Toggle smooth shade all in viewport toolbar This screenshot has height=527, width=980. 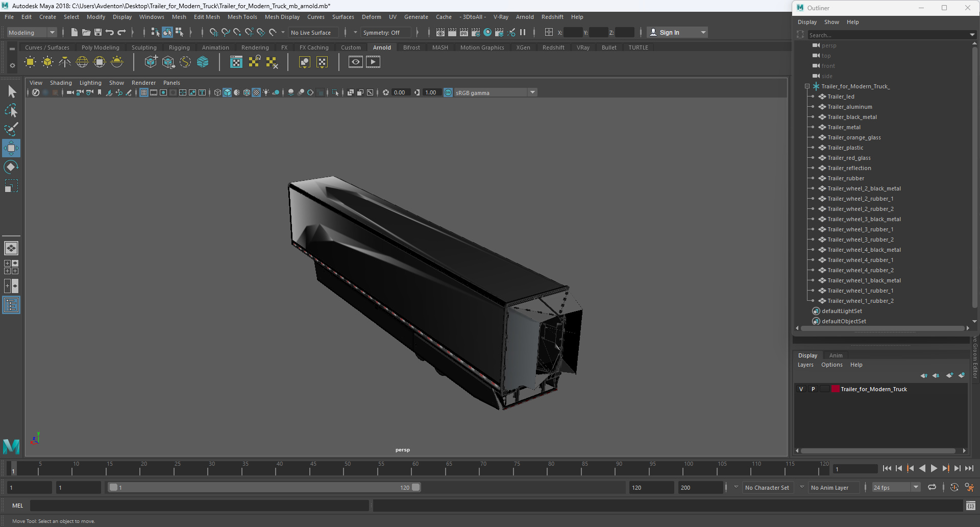[227, 92]
